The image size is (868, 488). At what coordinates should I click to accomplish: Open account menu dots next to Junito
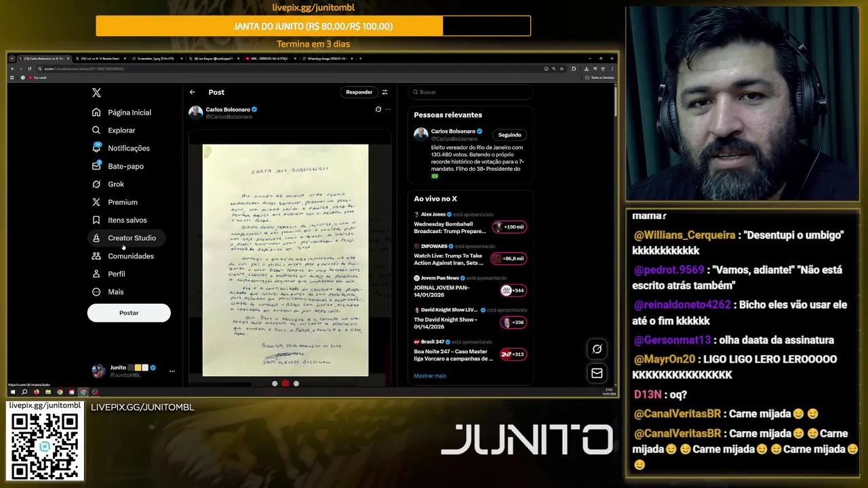172,371
